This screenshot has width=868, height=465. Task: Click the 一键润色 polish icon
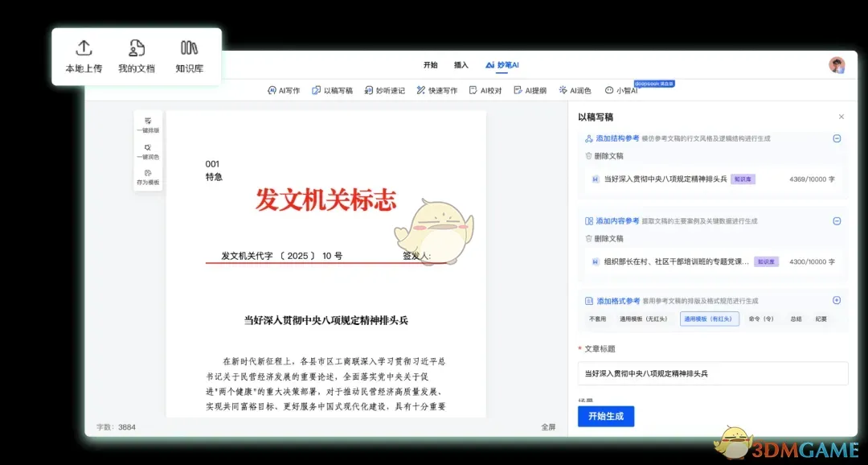pyautogui.click(x=148, y=151)
